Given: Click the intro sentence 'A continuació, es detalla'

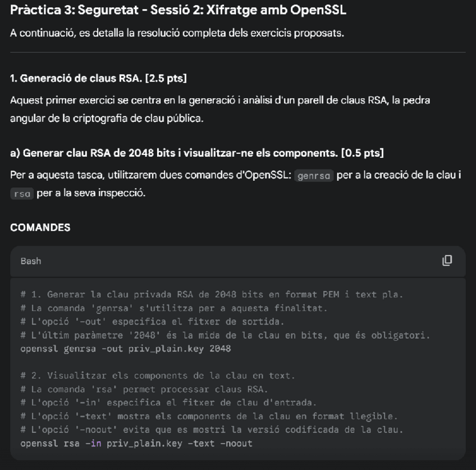Looking at the screenshot, I should pos(177,33).
